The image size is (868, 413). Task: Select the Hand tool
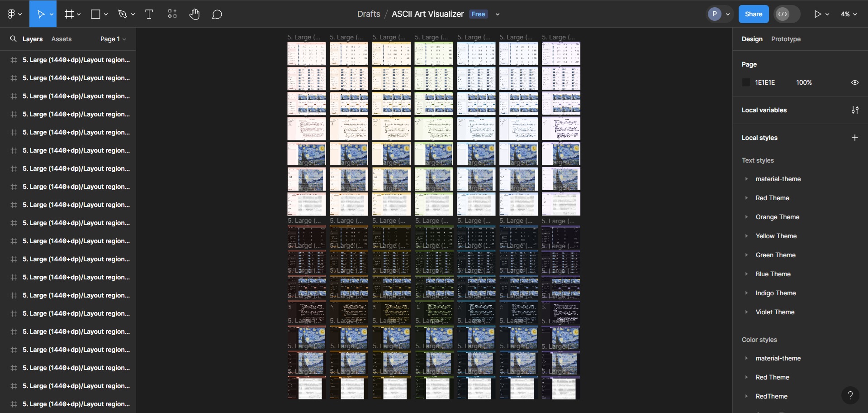coord(194,14)
